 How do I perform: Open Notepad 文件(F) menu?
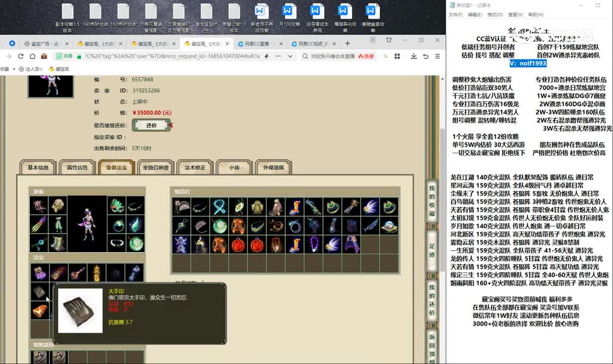[x=456, y=15]
